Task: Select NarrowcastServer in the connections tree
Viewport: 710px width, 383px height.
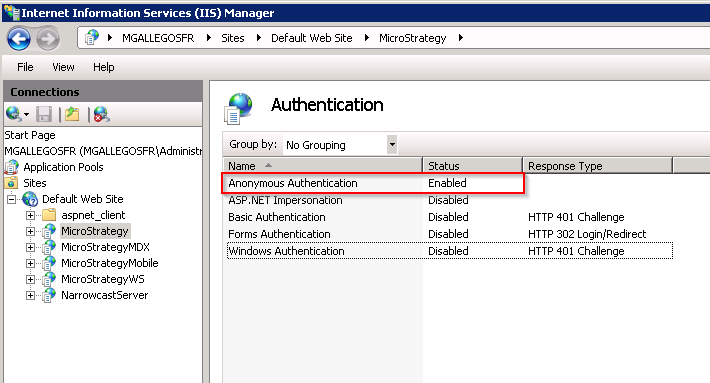Action: (x=105, y=295)
